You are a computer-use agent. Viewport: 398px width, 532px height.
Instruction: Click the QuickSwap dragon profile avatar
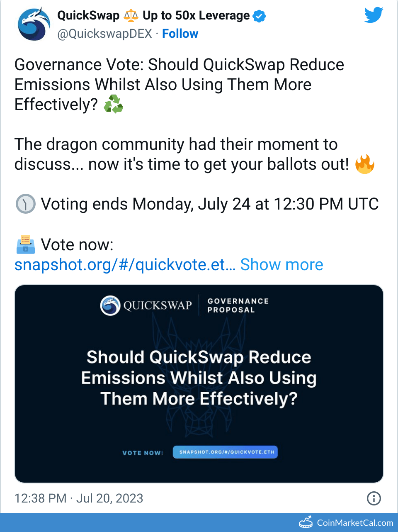coord(34,24)
